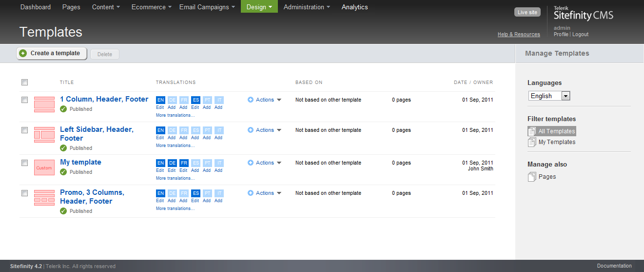644x272 pixels.
Task: Open the Administration menu
Action: click(307, 7)
